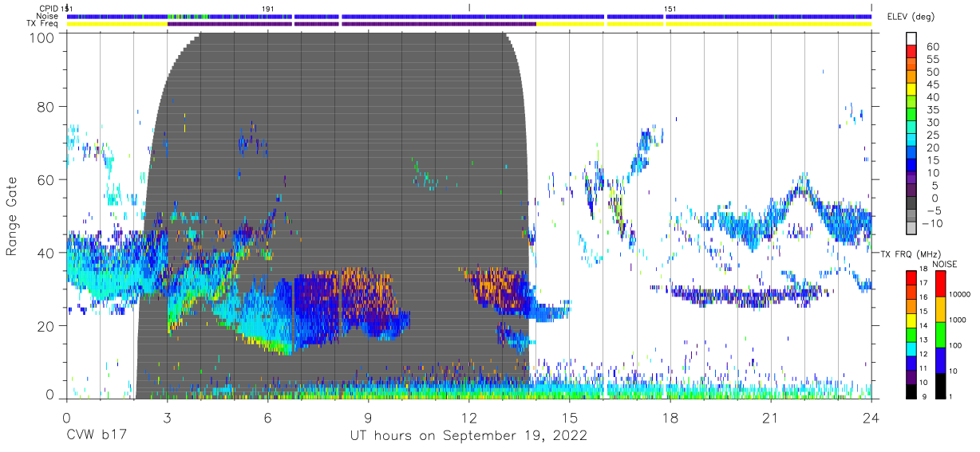Click "10000" tick label on NOISE colorbar
This screenshot has width=980, height=452.
962,294
